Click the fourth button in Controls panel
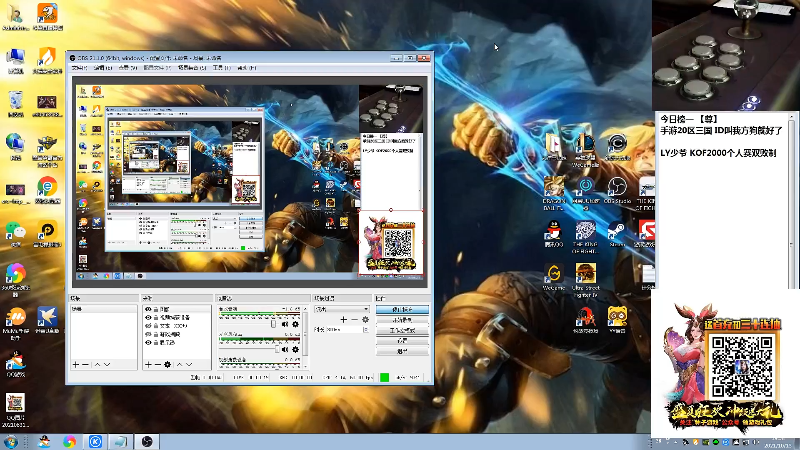 tap(402, 341)
